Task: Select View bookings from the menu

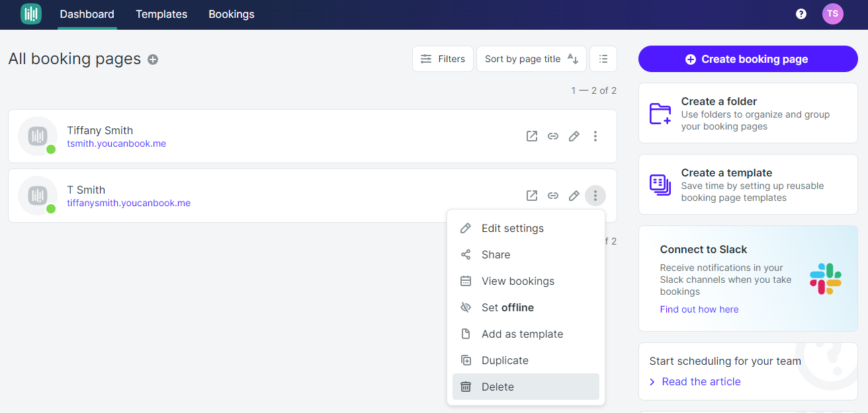Action: coord(526,281)
